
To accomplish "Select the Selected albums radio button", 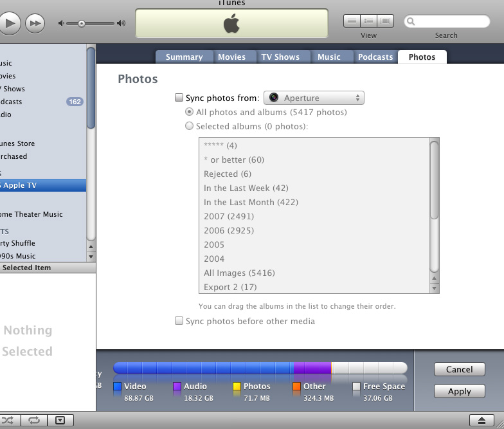I will pos(189,126).
